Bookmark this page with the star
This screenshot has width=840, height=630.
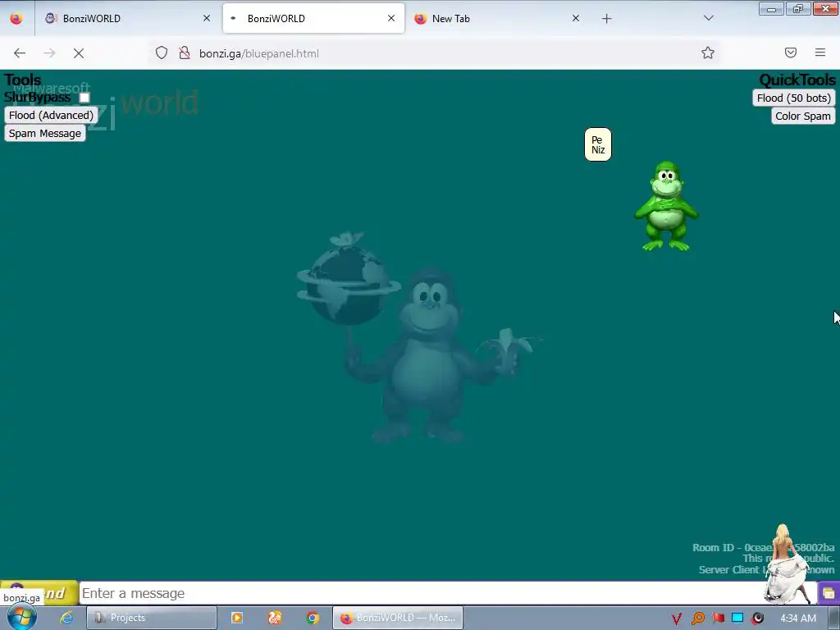coord(708,52)
